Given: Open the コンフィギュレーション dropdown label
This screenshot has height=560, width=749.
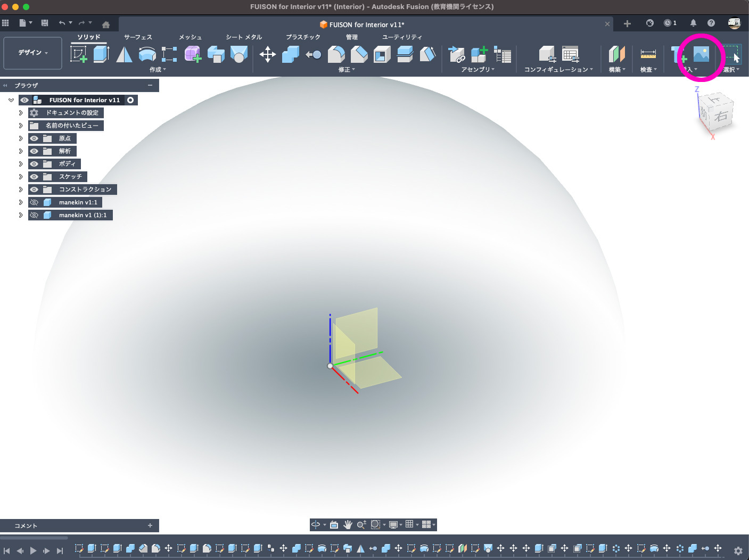Looking at the screenshot, I should 558,70.
